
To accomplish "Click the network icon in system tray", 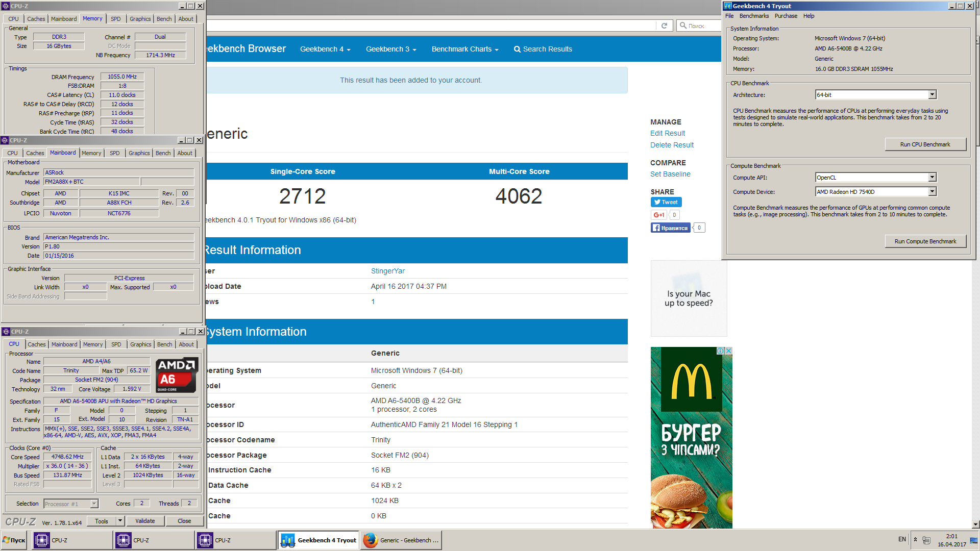I will click(926, 540).
